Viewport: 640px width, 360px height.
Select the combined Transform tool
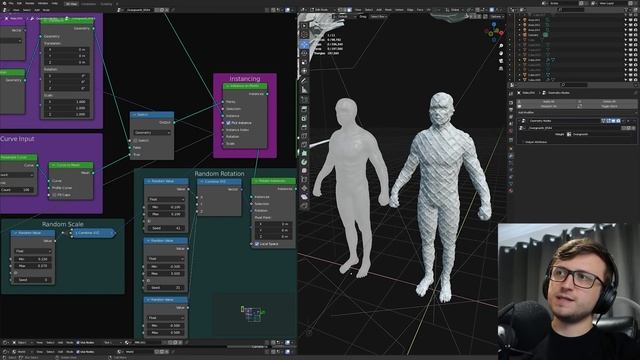(x=304, y=71)
